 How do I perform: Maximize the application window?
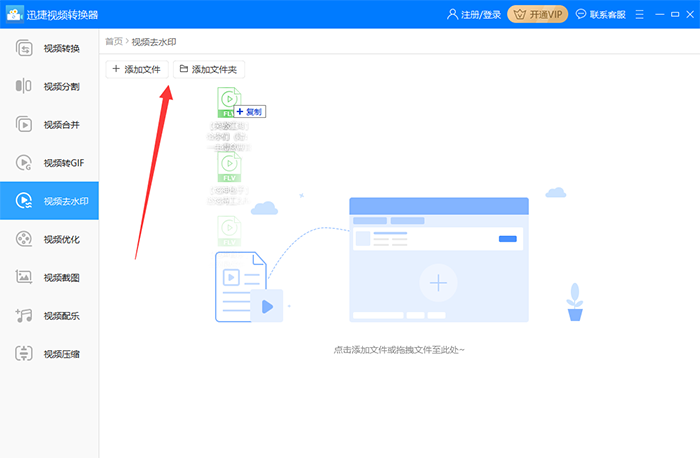pyautogui.click(x=675, y=15)
